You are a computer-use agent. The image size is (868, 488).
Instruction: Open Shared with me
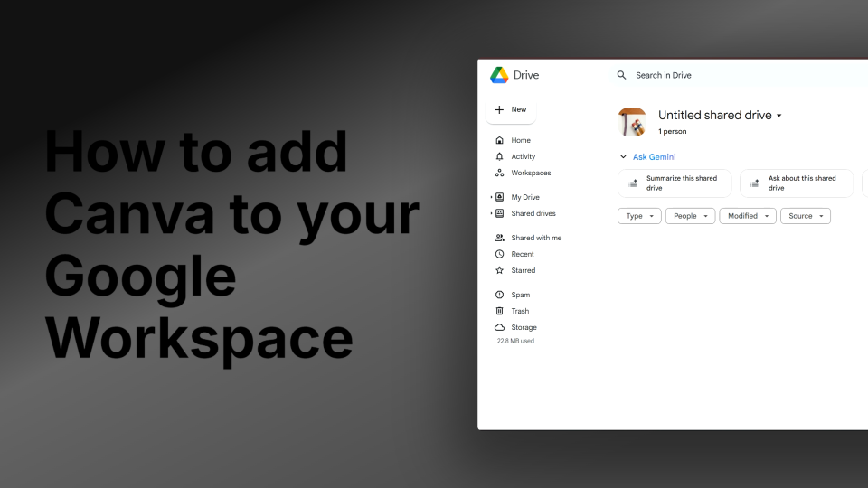[x=536, y=238]
